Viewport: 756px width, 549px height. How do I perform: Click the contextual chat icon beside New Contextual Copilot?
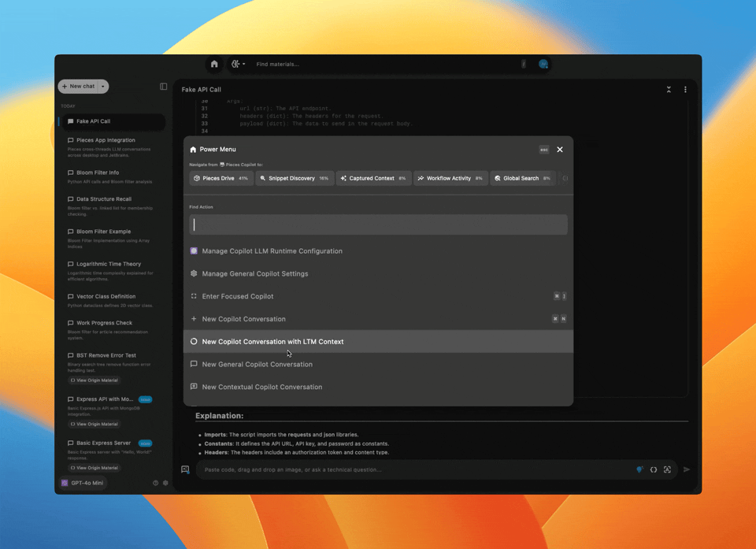coord(194,387)
